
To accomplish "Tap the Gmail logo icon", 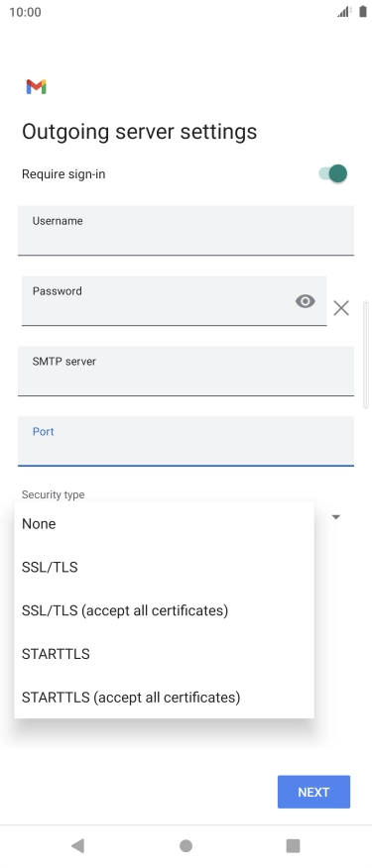I will coord(36,87).
